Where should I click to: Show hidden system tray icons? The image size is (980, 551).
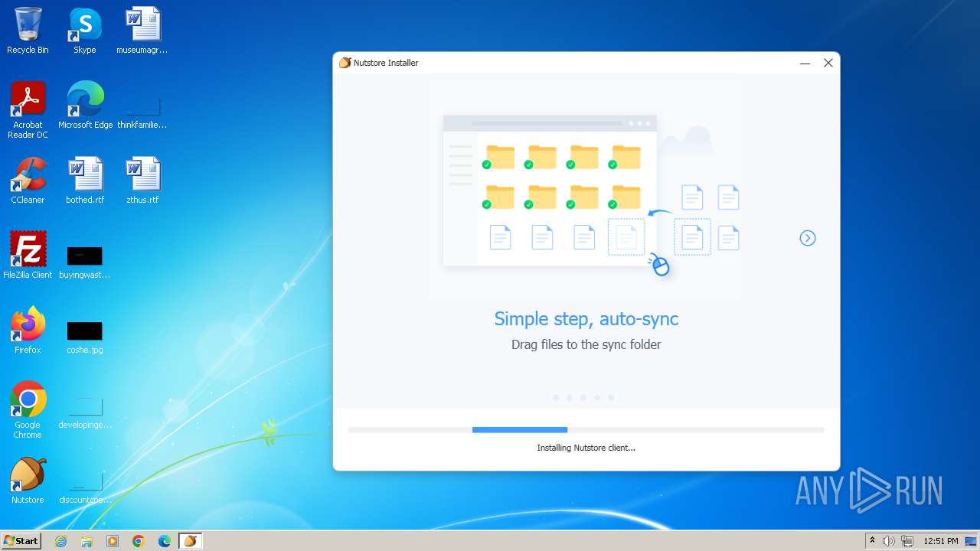point(872,541)
